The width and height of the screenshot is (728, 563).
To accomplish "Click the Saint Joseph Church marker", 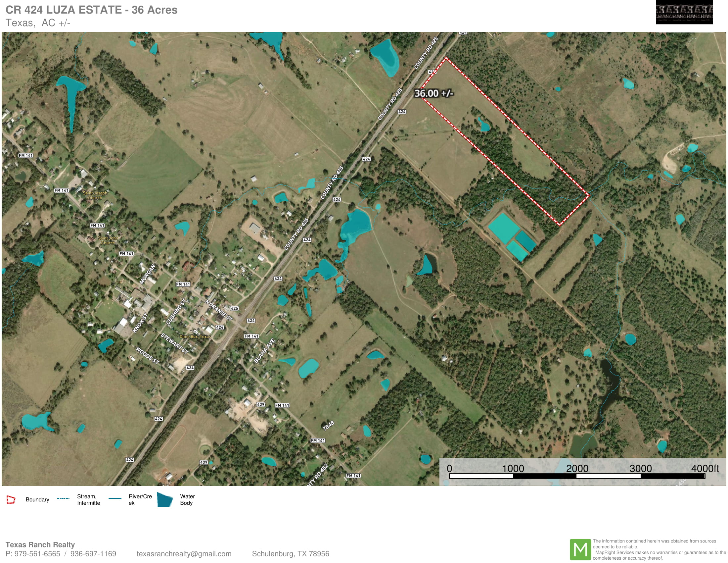I will click(95, 188).
